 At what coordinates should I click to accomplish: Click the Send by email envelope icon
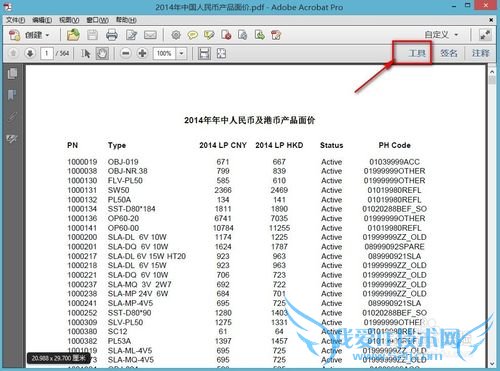(150, 35)
